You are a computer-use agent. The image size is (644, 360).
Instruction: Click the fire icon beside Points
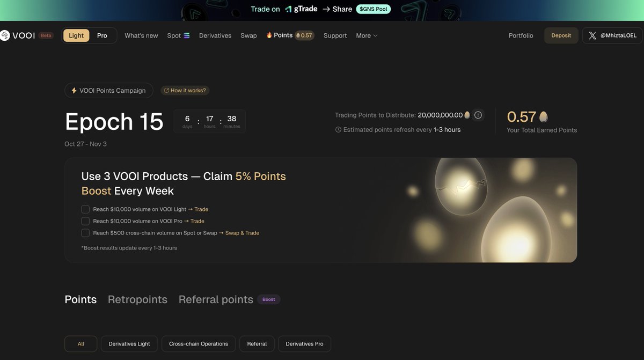pyautogui.click(x=269, y=35)
